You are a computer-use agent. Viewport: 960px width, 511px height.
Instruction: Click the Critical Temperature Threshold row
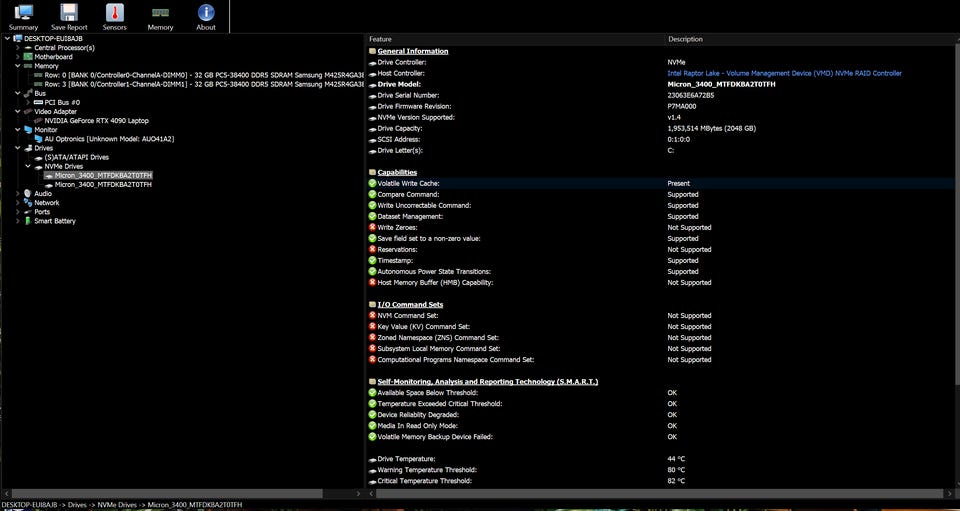658,481
